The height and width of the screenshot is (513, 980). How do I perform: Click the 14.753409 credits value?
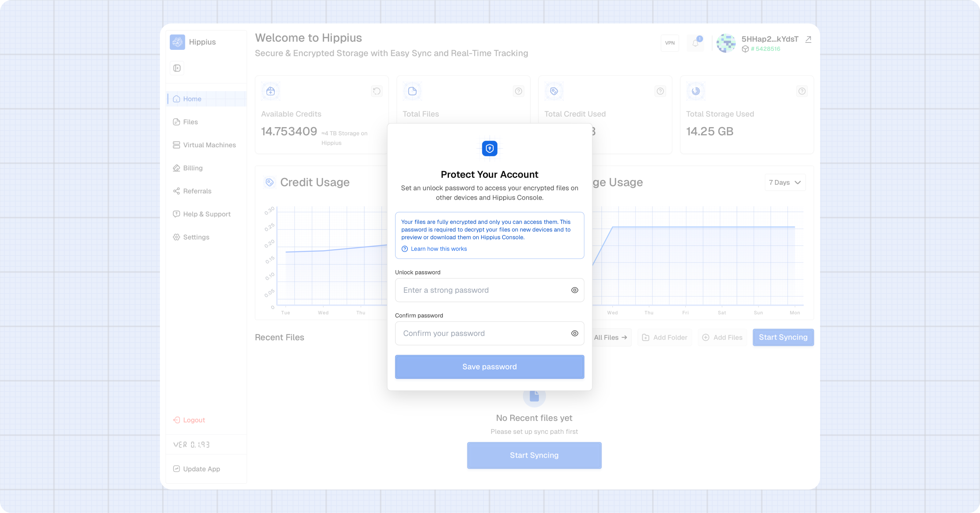(x=289, y=132)
